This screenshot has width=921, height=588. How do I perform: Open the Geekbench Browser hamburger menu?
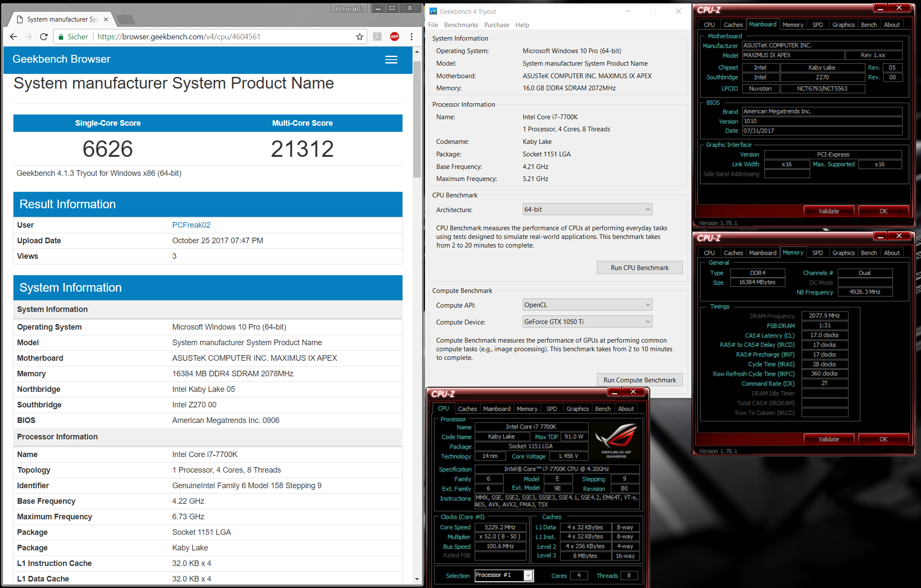tap(391, 60)
